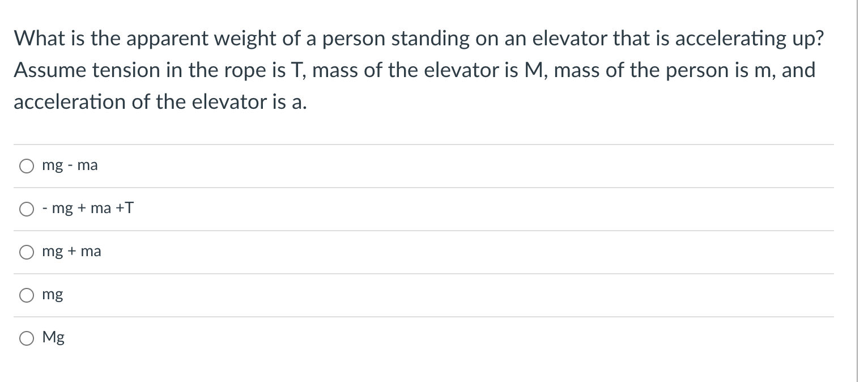Click the 'mg + ma' answer text
Screen dimensions: 868x382
point(72,252)
